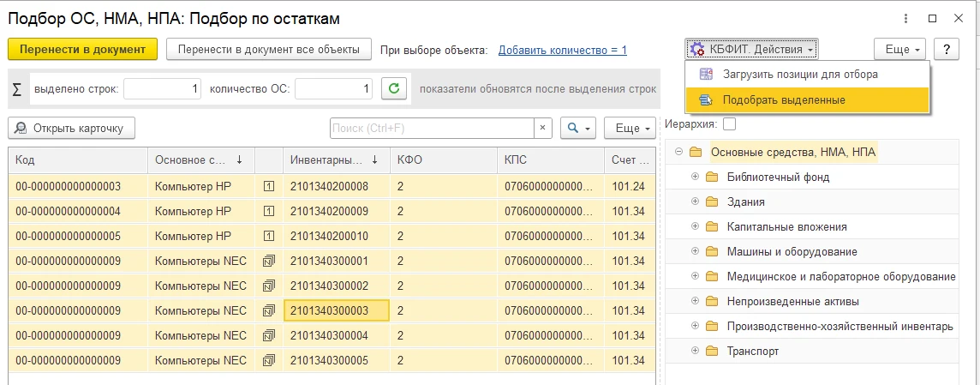Expand the Библиотечный фонд tree node

point(695,177)
